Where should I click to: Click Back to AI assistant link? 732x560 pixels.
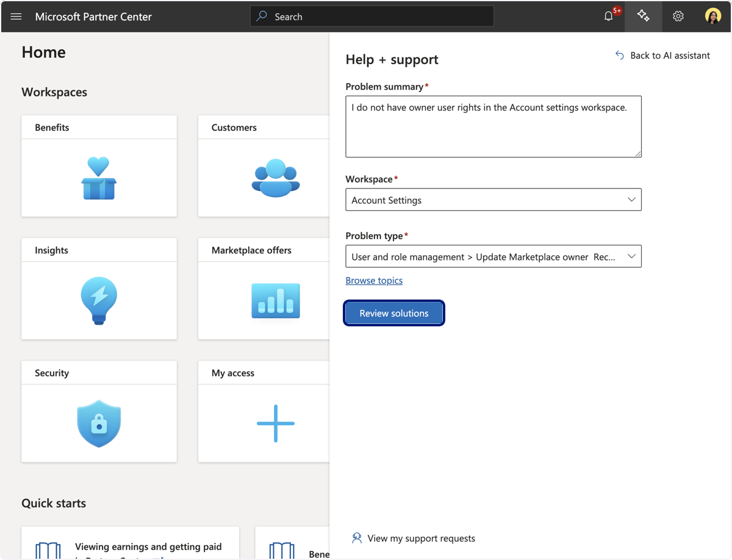(670, 56)
